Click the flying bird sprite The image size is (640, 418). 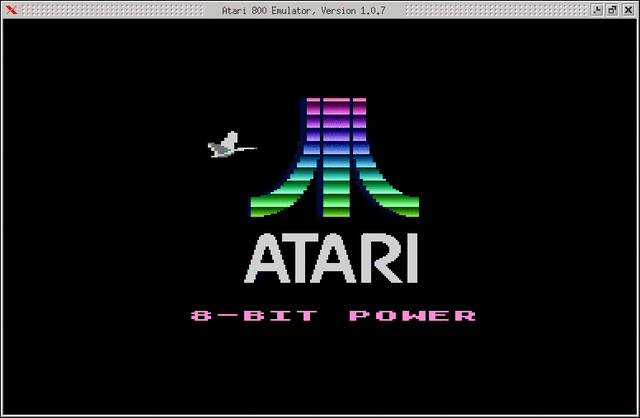[231, 145]
